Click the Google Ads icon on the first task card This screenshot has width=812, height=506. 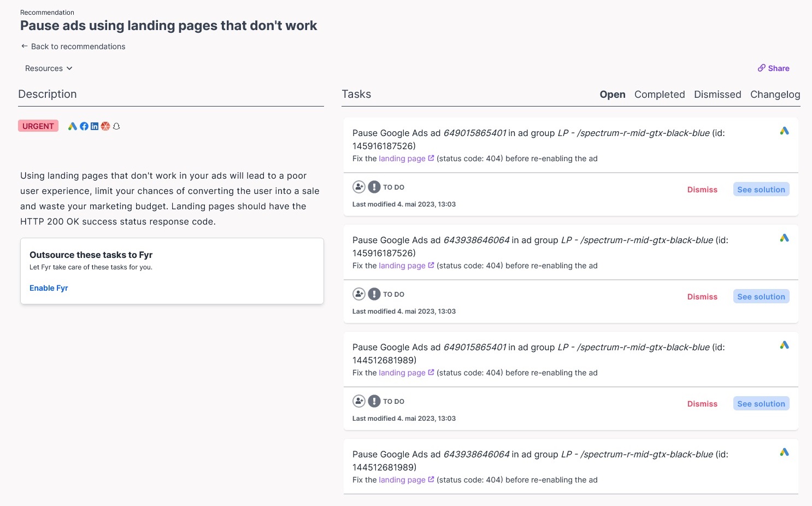pyautogui.click(x=784, y=131)
